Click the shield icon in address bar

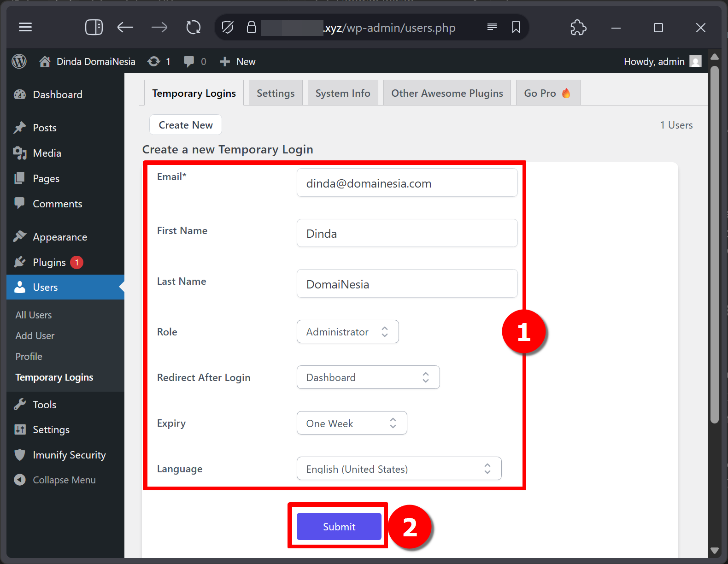point(228,27)
